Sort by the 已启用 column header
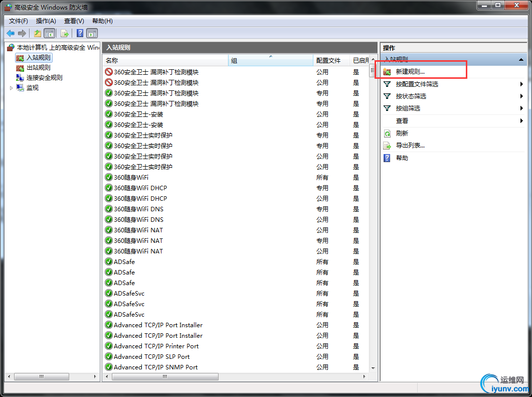 pos(360,60)
